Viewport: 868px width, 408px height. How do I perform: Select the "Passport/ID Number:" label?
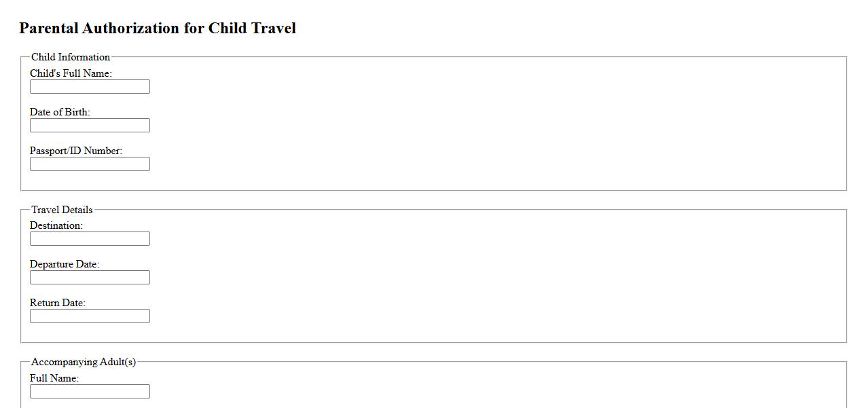(76, 151)
